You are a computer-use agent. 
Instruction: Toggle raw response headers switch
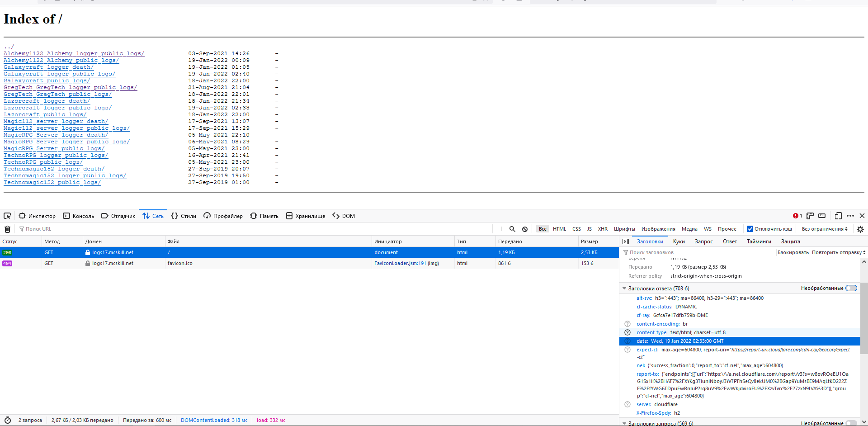[x=851, y=289]
